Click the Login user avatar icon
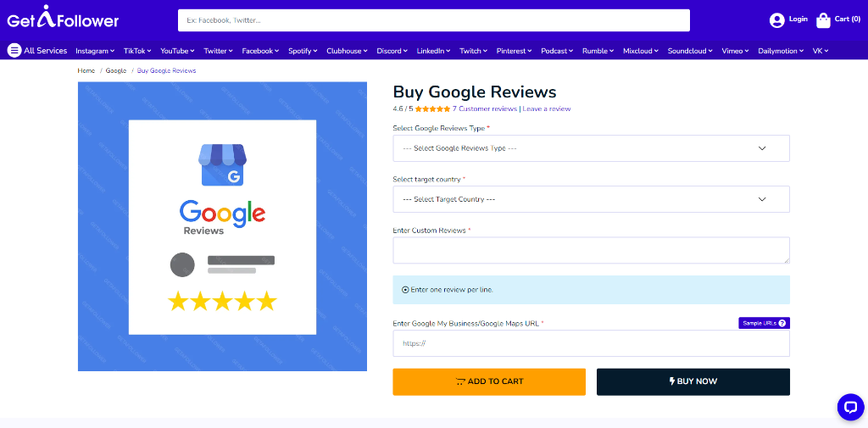Image resolution: width=868 pixels, height=428 pixels. click(x=777, y=20)
